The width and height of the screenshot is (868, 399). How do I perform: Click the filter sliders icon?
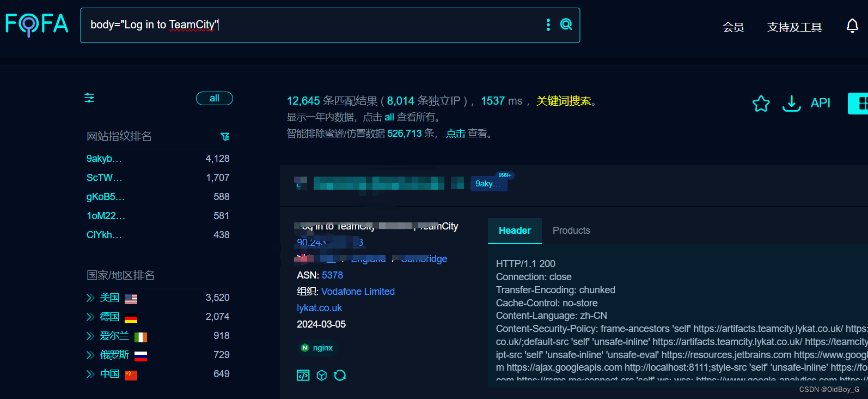tap(89, 98)
